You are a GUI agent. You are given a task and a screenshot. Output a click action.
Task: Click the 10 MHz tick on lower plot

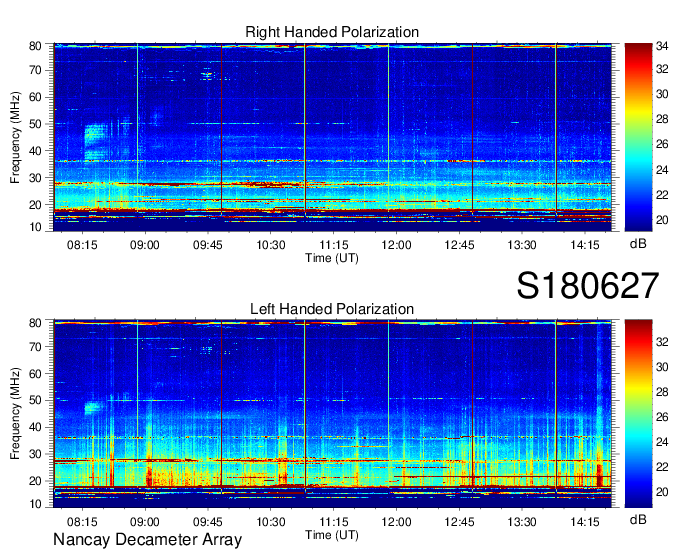[35, 504]
